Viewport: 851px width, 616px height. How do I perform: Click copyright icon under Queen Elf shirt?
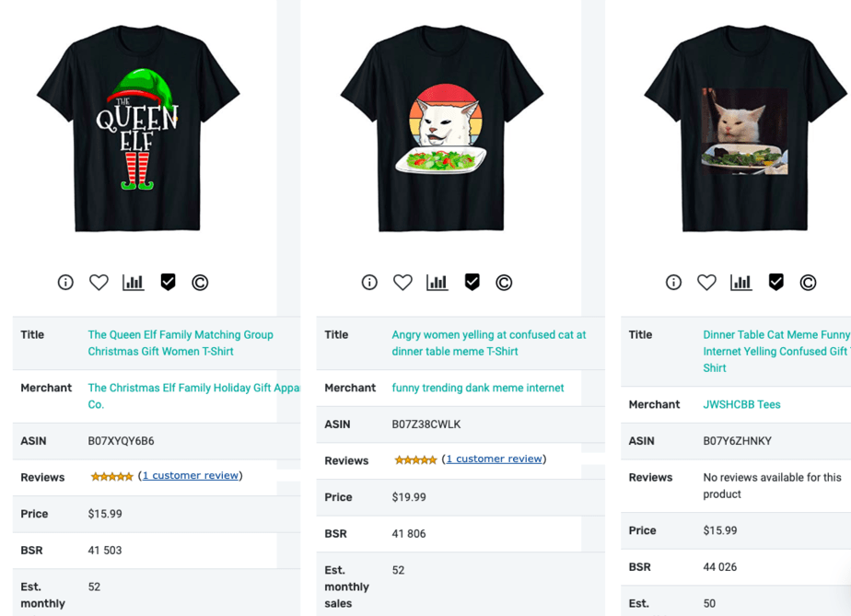(x=200, y=283)
